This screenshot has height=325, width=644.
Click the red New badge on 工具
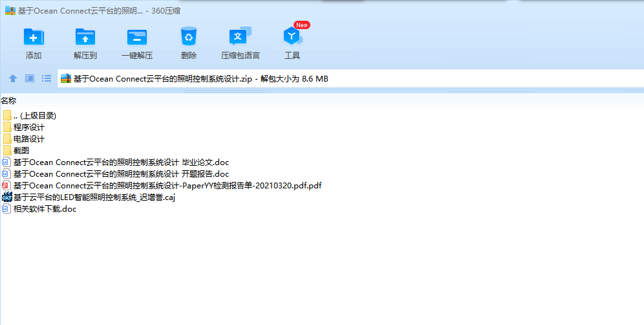click(x=302, y=25)
